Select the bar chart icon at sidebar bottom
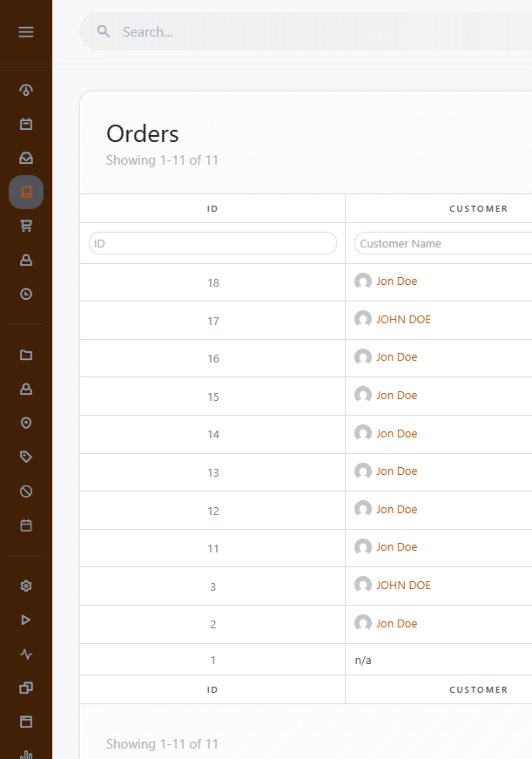This screenshot has height=759, width=532. click(25, 752)
